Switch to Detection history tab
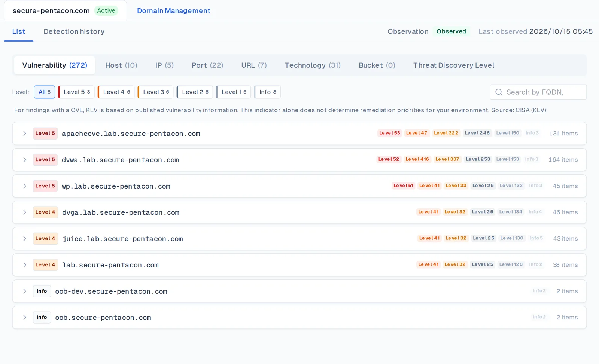Screen dimensions: 599x364 click(x=74, y=31)
